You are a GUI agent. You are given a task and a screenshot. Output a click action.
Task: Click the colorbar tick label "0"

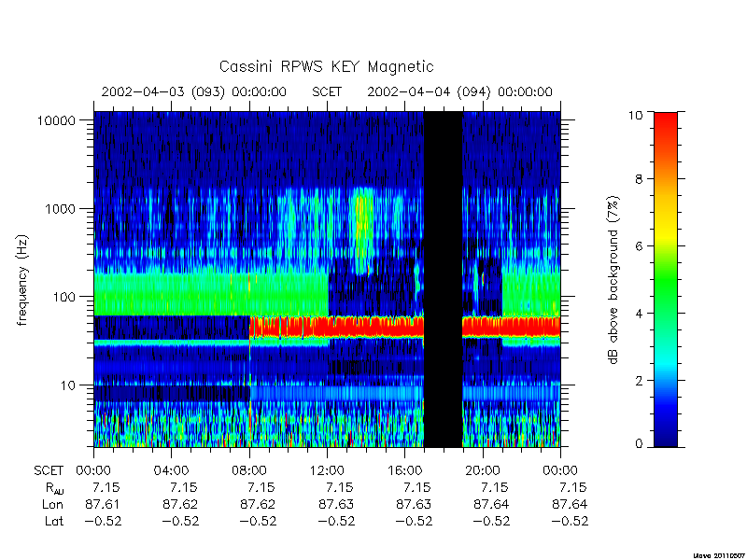[x=639, y=444]
